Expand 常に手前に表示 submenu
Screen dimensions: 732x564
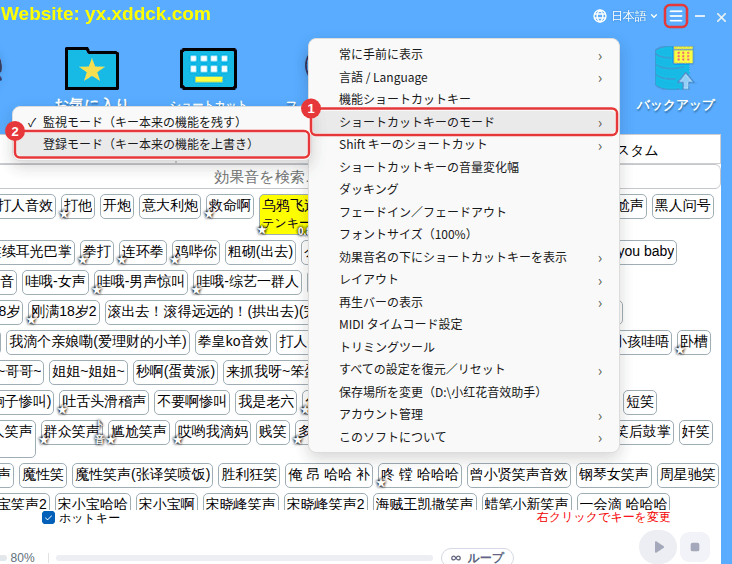coord(464,55)
